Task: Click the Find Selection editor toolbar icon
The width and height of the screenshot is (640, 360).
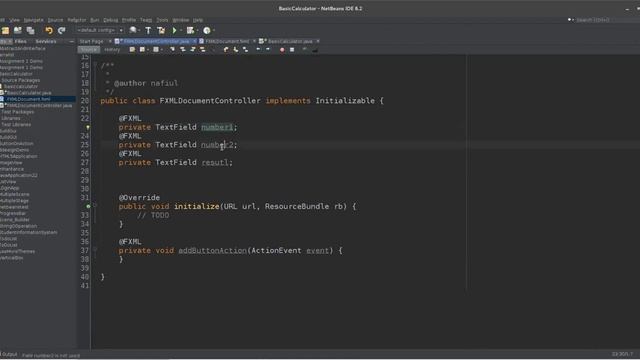Action: click(173, 50)
